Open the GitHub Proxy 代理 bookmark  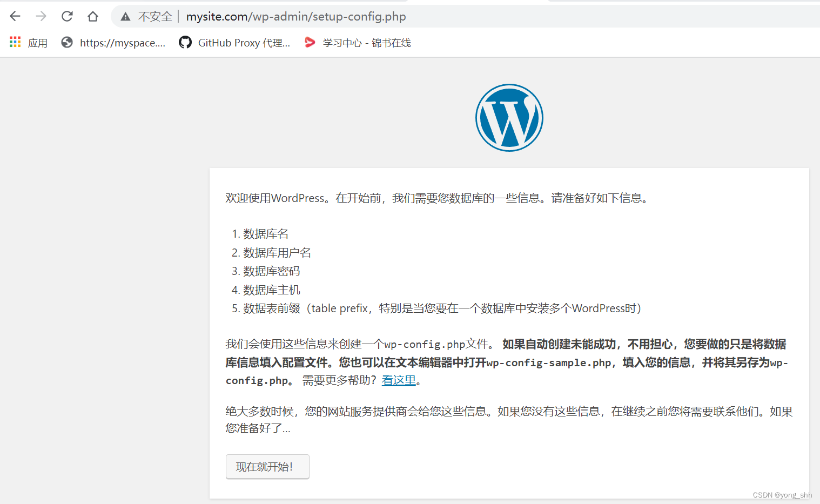pyautogui.click(x=244, y=42)
